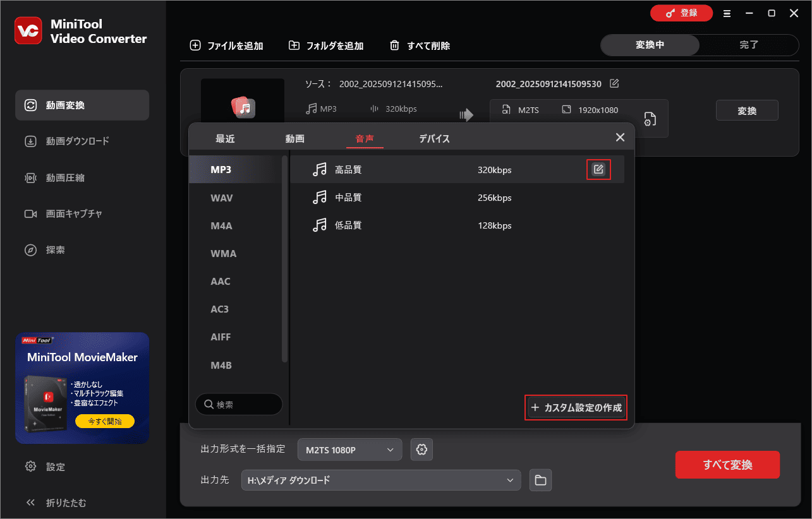Select the 音声 tab in format popup
Viewport: 812px width, 519px height.
point(365,139)
